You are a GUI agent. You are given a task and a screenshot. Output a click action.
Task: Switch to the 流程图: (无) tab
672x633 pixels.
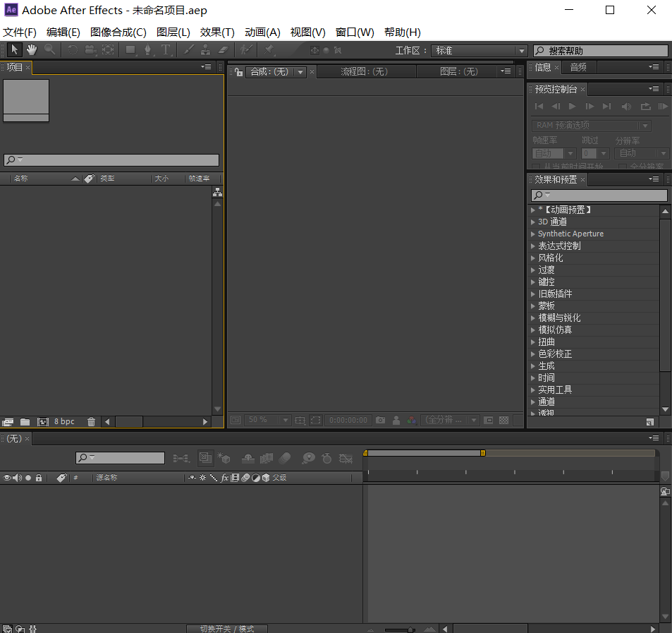[365, 71]
